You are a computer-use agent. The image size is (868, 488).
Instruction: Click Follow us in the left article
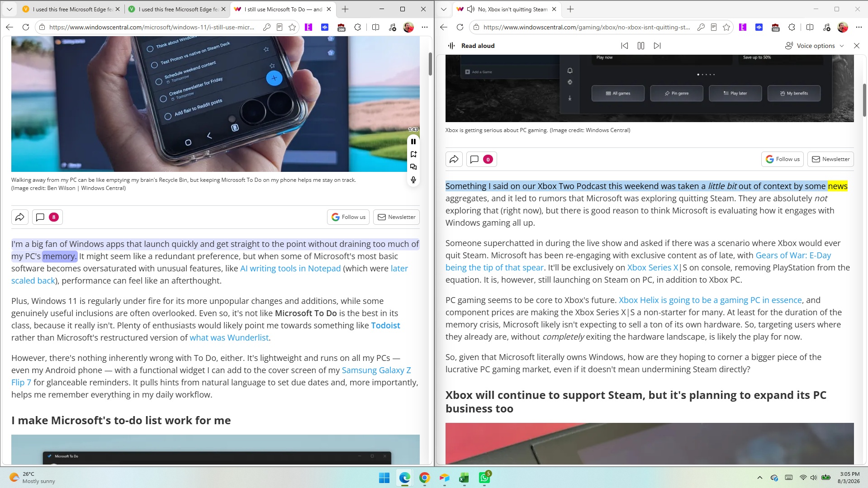pos(348,217)
